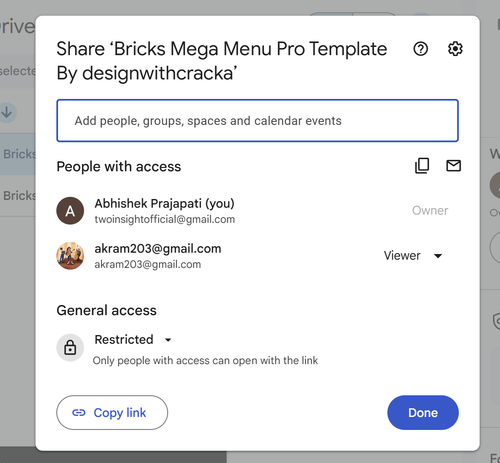The width and height of the screenshot is (500, 463).
Task: Focus the Add people, groups, spaces field
Action: click(x=257, y=121)
